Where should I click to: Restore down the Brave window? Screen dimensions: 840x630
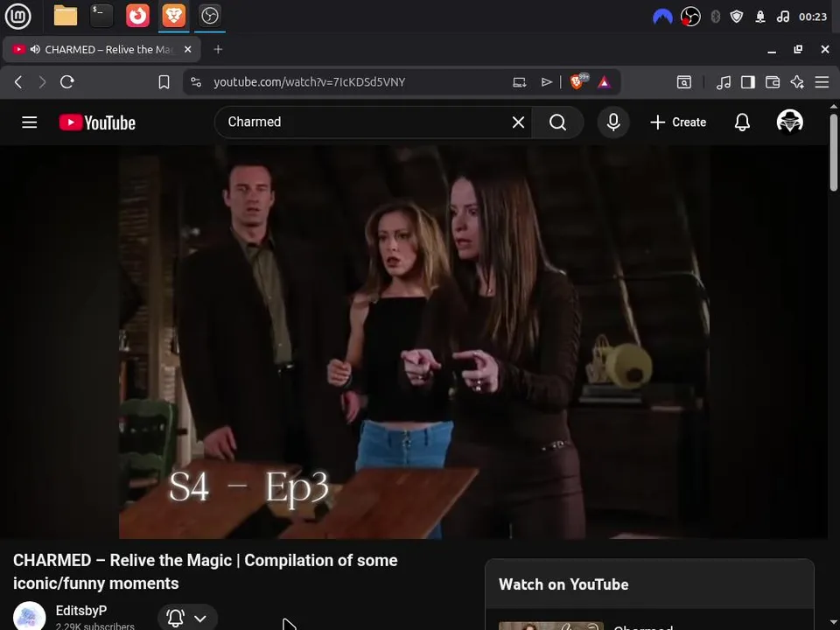(x=798, y=49)
